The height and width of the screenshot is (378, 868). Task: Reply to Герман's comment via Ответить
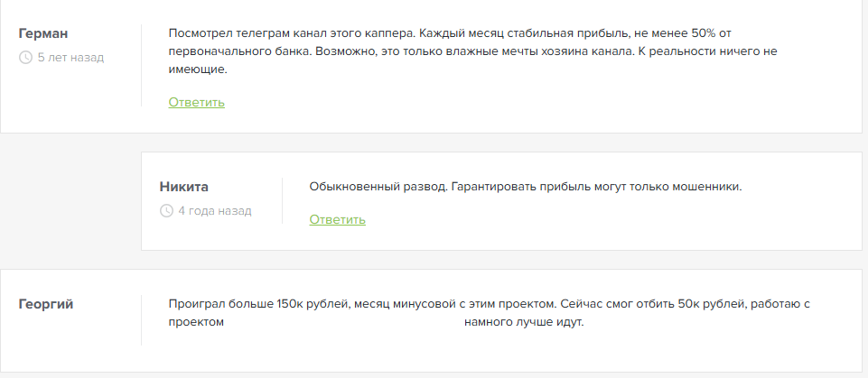[197, 102]
